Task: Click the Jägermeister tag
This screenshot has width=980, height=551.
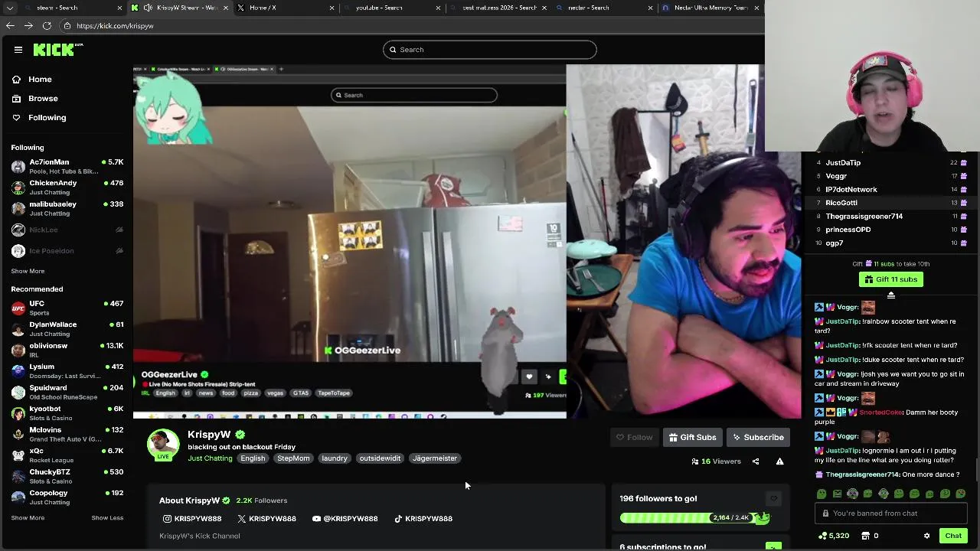Action: point(435,458)
